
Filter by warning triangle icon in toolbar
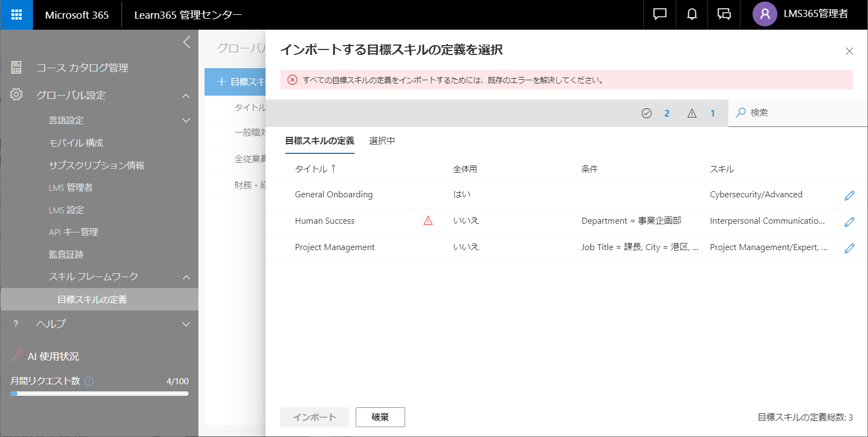(x=692, y=113)
